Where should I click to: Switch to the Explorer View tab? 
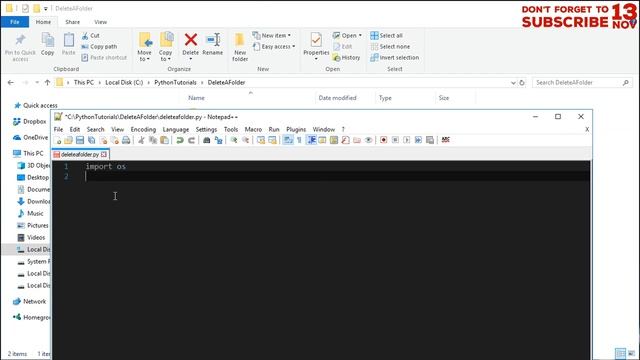(100, 22)
